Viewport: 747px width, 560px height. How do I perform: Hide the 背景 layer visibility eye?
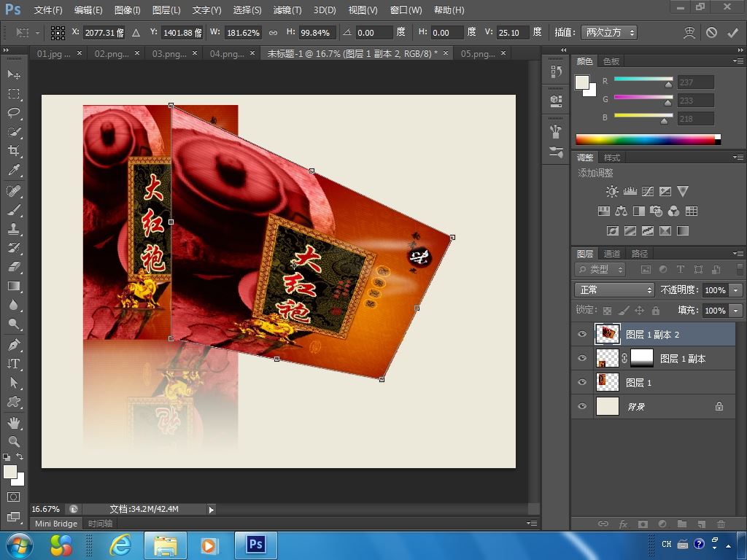[581, 406]
